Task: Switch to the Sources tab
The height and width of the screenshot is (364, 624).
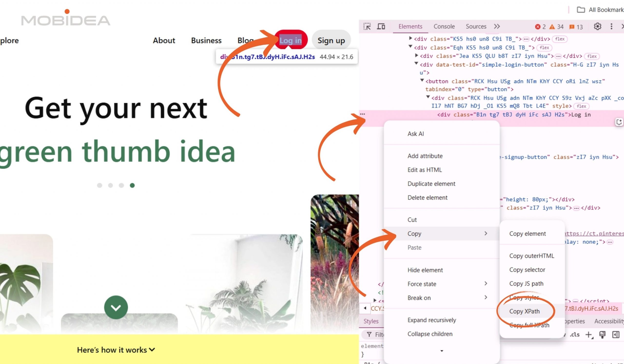Action: pos(476,27)
